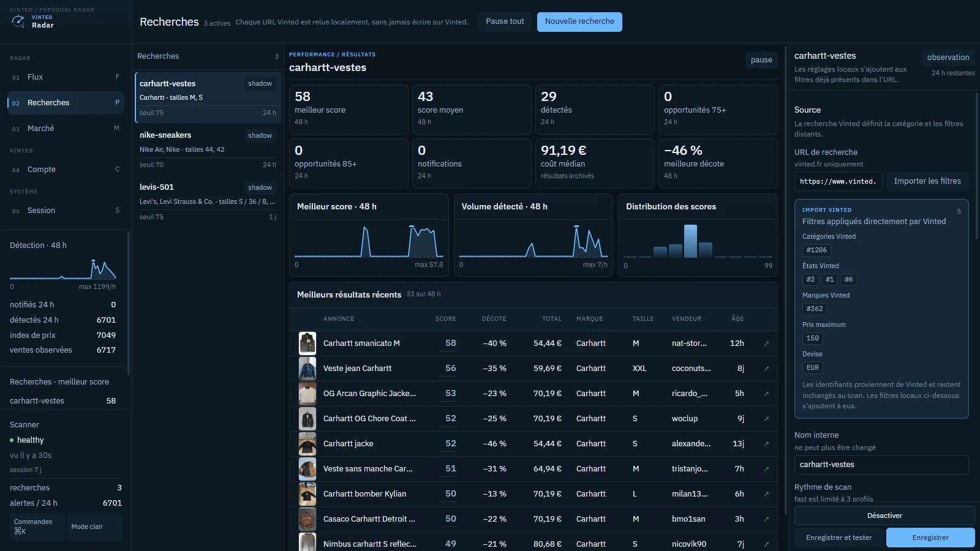Sort by TOTAL column header

(x=551, y=319)
